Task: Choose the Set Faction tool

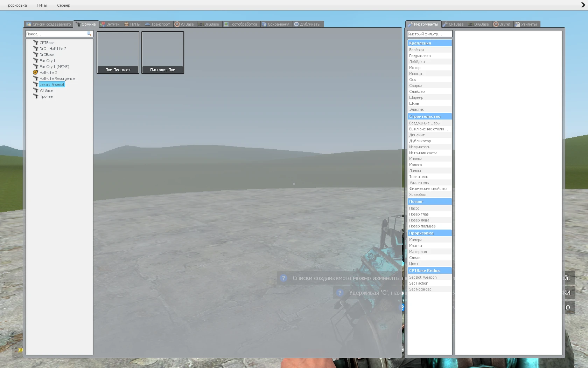Action: pyautogui.click(x=419, y=283)
